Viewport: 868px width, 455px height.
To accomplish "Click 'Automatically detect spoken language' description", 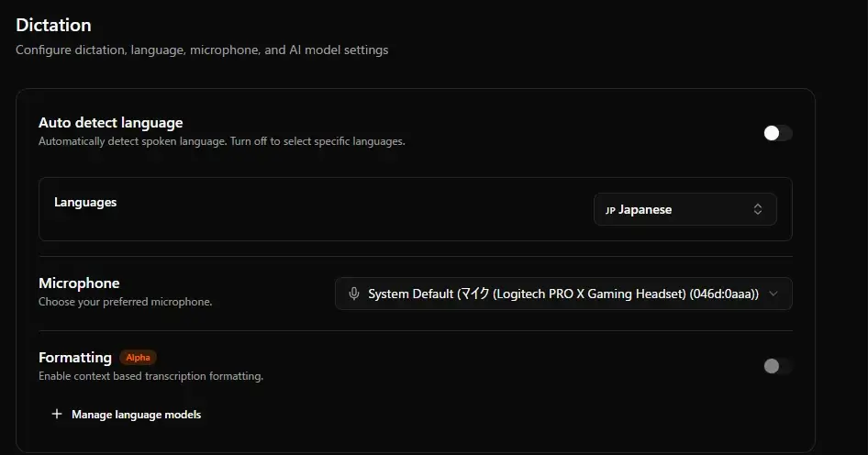I will pyautogui.click(x=221, y=141).
